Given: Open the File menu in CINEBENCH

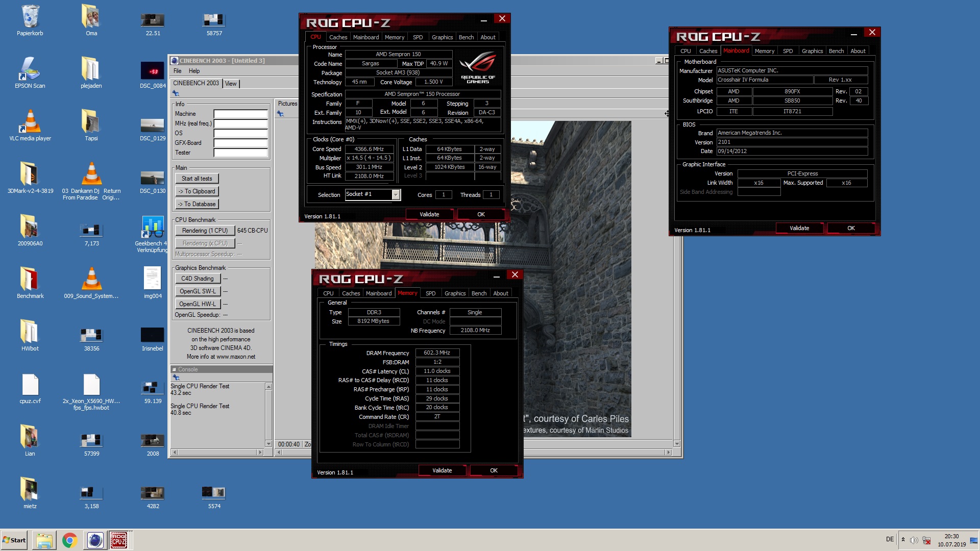Looking at the screenshot, I should (x=177, y=71).
